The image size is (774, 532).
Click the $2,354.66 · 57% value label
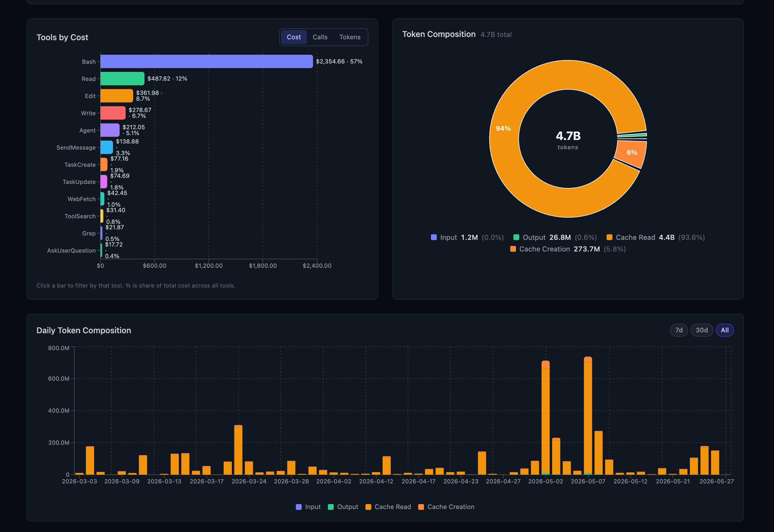[x=339, y=61]
